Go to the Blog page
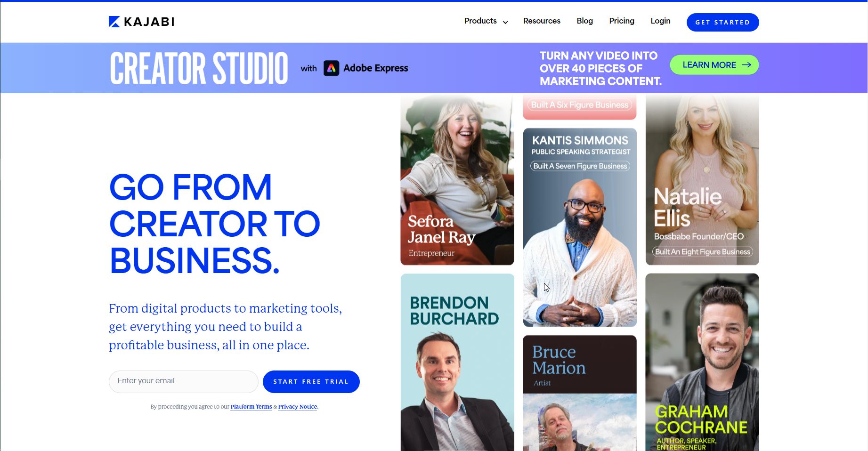 tap(584, 21)
